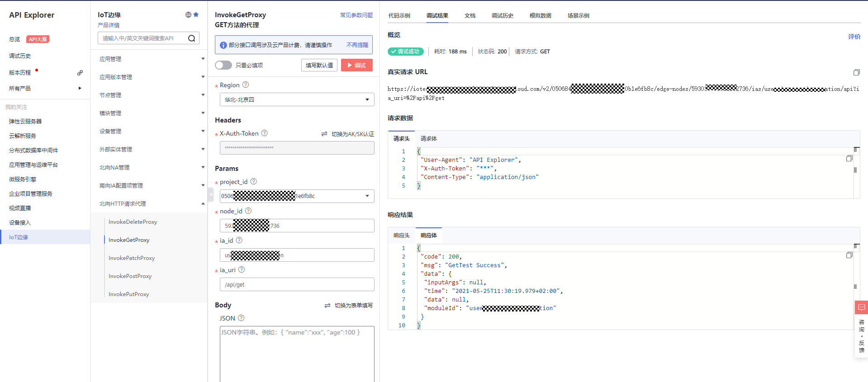
Task: Open the project_id help icon
Action: tap(254, 181)
